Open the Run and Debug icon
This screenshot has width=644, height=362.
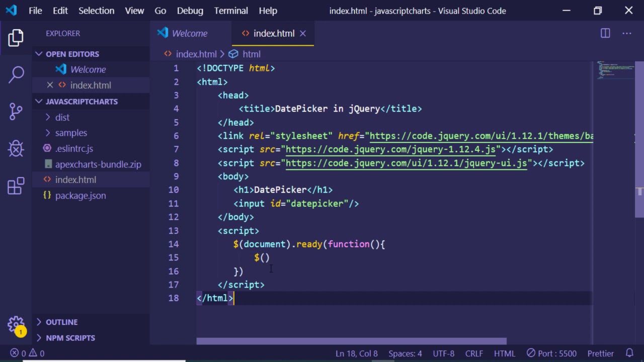[x=16, y=148]
